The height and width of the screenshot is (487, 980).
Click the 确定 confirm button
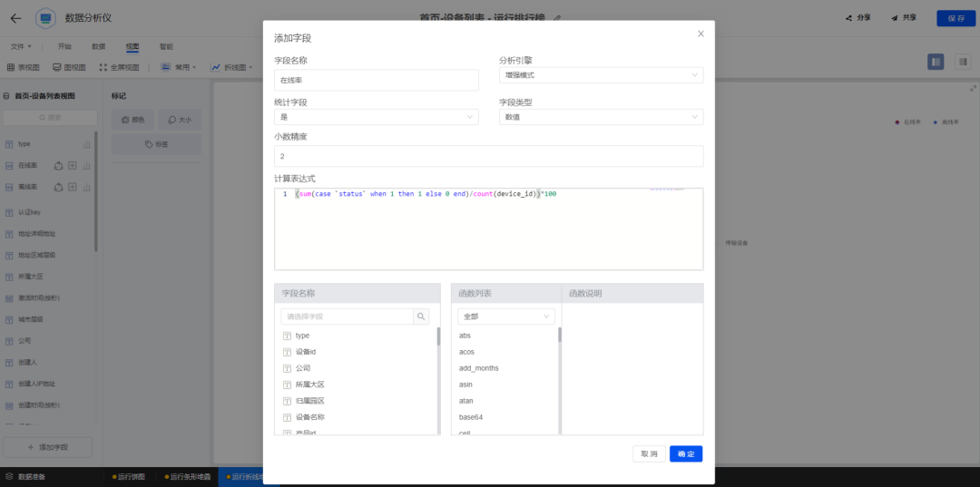686,454
